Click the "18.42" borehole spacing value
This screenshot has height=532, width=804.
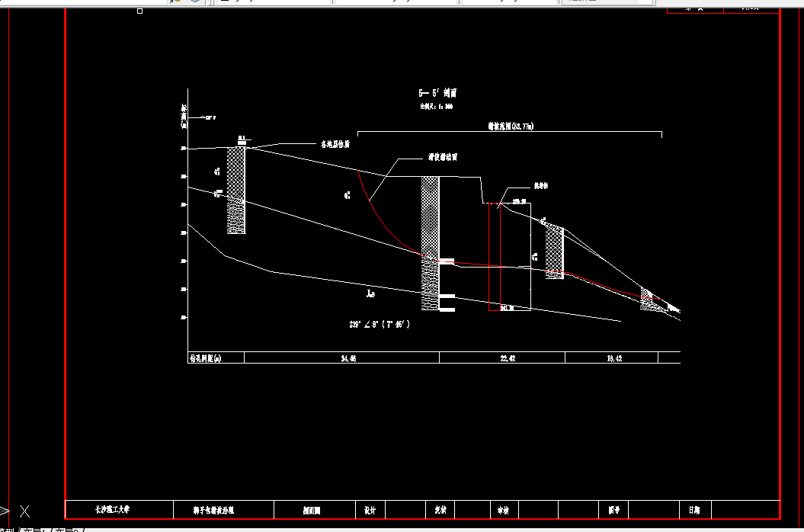click(x=613, y=358)
